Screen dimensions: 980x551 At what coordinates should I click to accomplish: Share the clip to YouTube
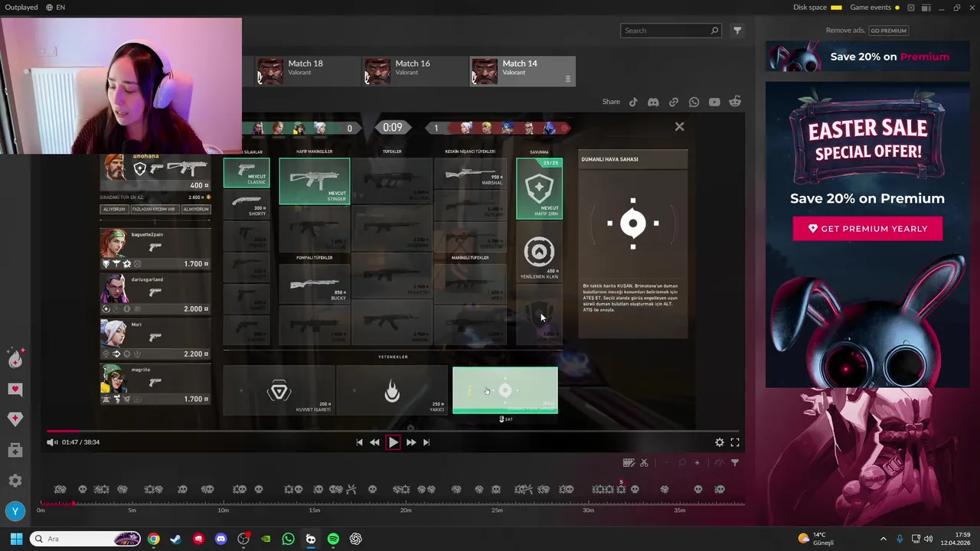pos(714,102)
